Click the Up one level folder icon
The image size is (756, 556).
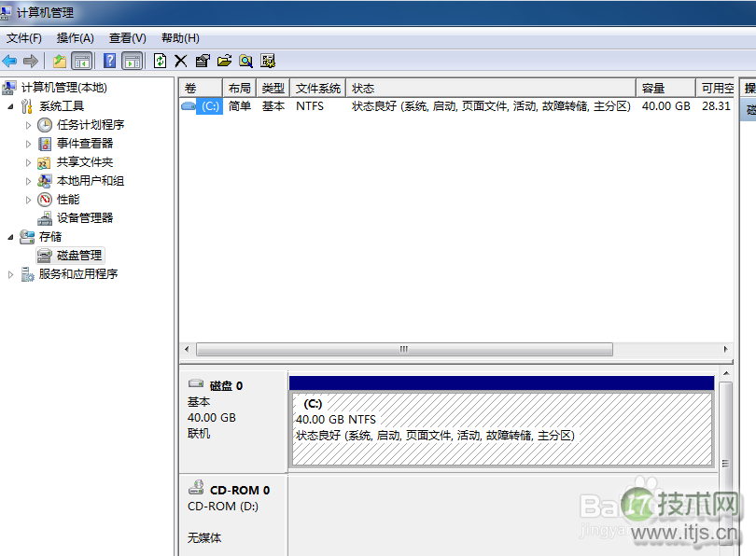point(60,61)
